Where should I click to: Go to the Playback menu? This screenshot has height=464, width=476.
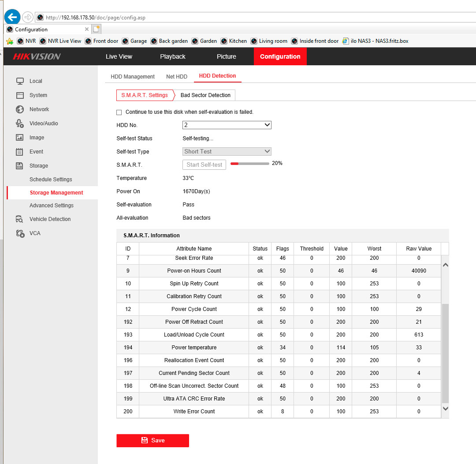click(x=173, y=56)
